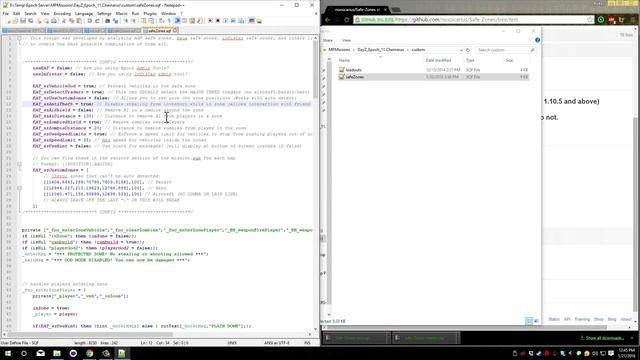The width and height of the screenshot is (640, 360).
Task: Click the Blog footer link on GitHub
Action: point(611,319)
